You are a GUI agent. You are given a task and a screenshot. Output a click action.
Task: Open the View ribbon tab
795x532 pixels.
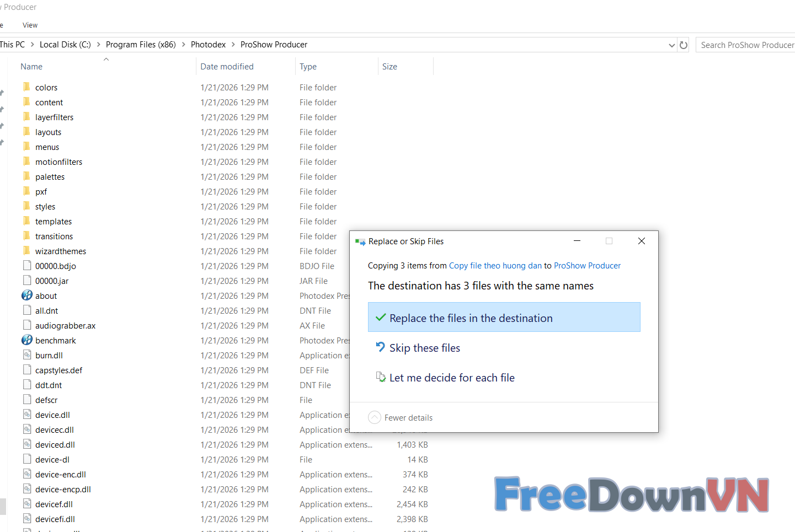(30, 25)
